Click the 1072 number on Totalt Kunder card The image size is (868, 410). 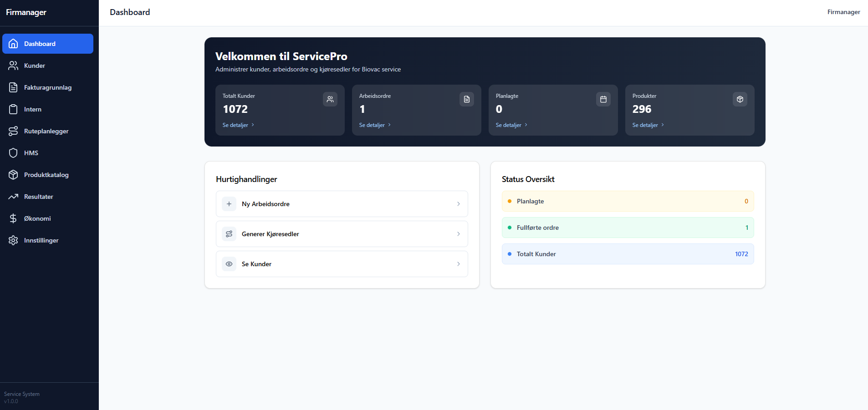[235, 109]
